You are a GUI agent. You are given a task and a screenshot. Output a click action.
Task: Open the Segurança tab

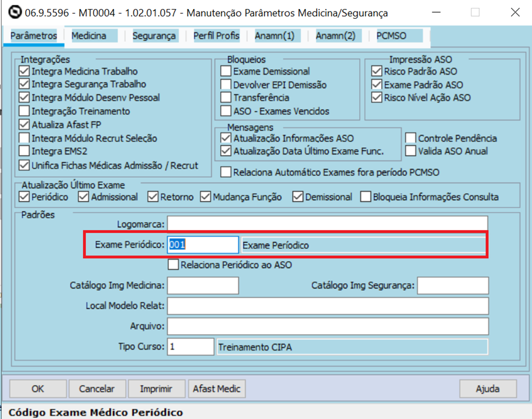pyautogui.click(x=154, y=35)
